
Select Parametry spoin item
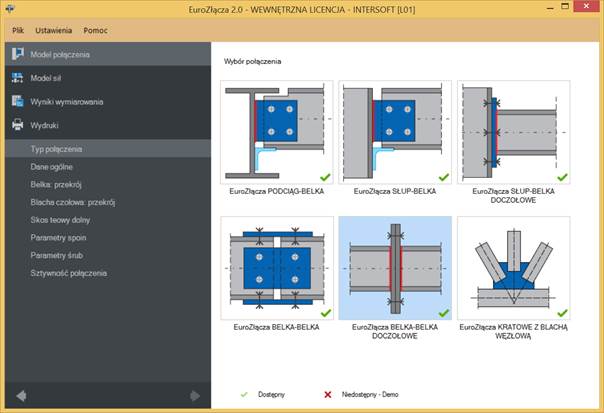(x=108, y=238)
